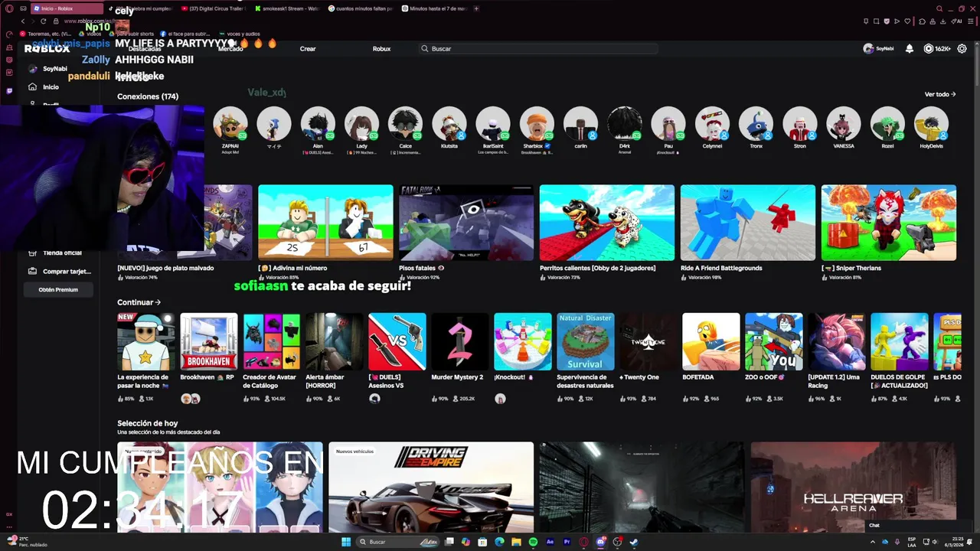The image size is (980, 551).
Task: Open Sniper Therians game card
Action: [889, 222]
